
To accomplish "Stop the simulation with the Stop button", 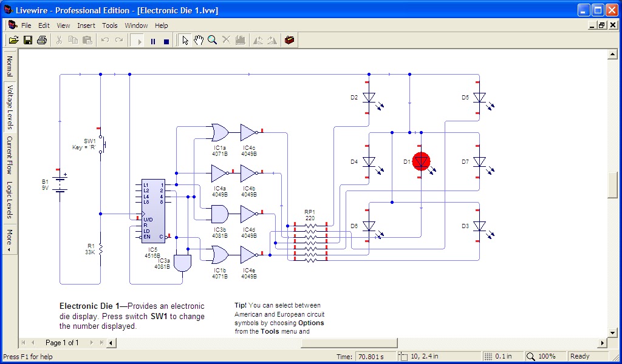I will click(166, 41).
